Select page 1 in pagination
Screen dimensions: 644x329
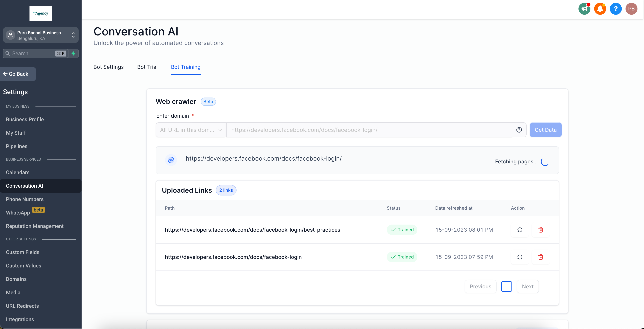(x=506, y=286)
